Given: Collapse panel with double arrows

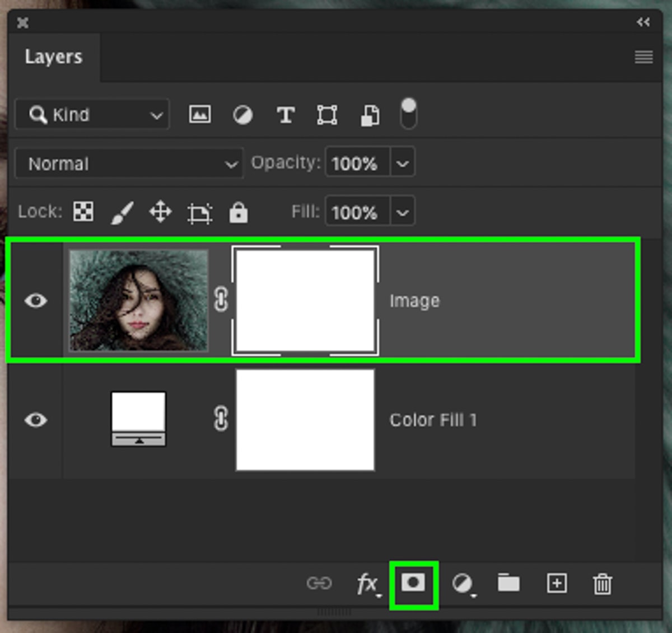Looking at the screenshot, I should [x=643, y=22].
